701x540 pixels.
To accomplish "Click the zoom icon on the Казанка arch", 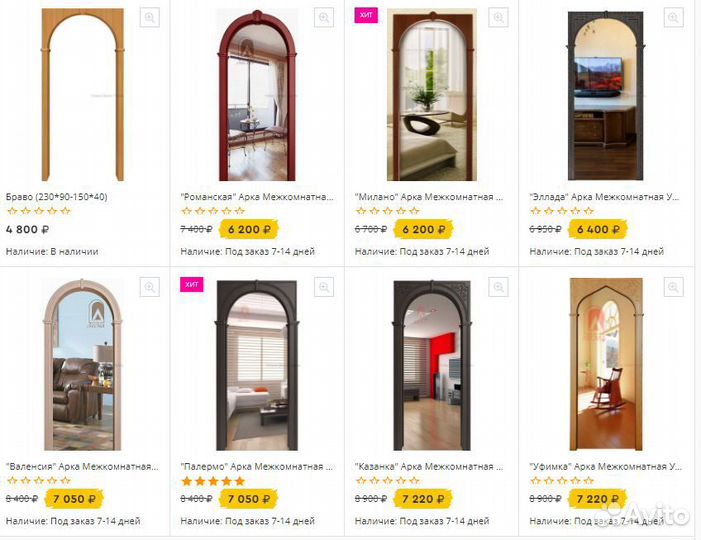I will click(x=498, y=287).
